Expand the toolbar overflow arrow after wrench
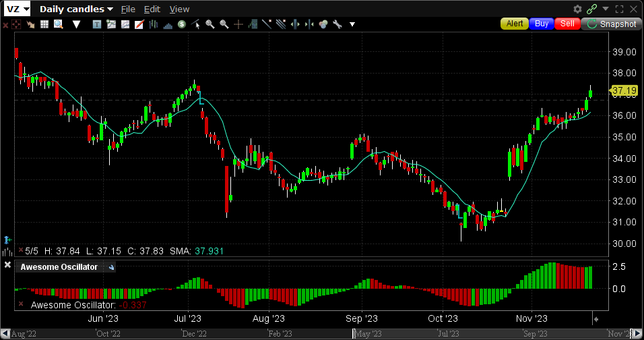 point(352,24)
